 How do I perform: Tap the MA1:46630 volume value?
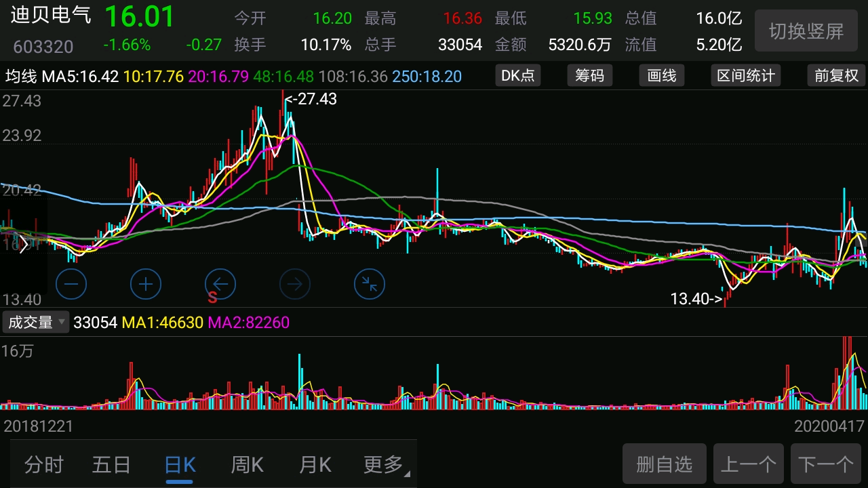162,323
